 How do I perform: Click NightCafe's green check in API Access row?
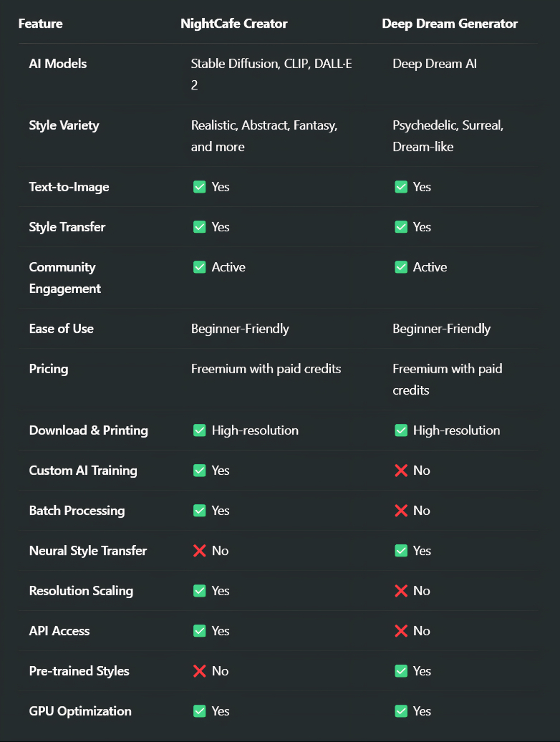(200, 631)
